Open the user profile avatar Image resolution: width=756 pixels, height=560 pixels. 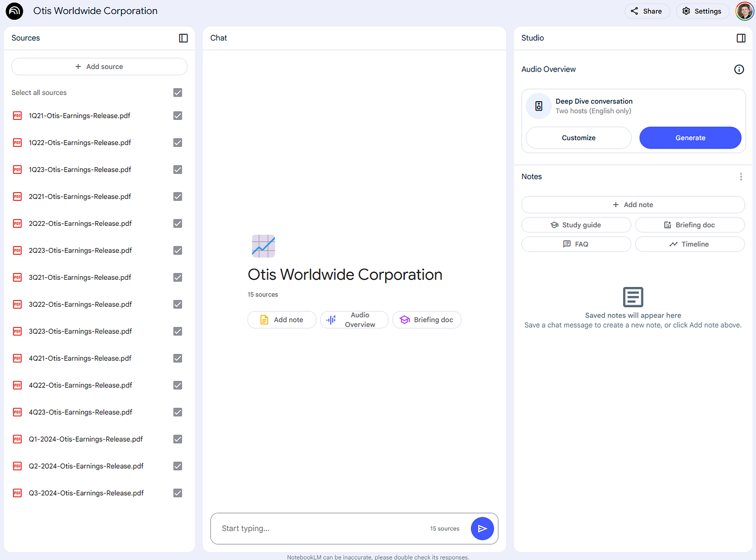[x=745, y=11]
